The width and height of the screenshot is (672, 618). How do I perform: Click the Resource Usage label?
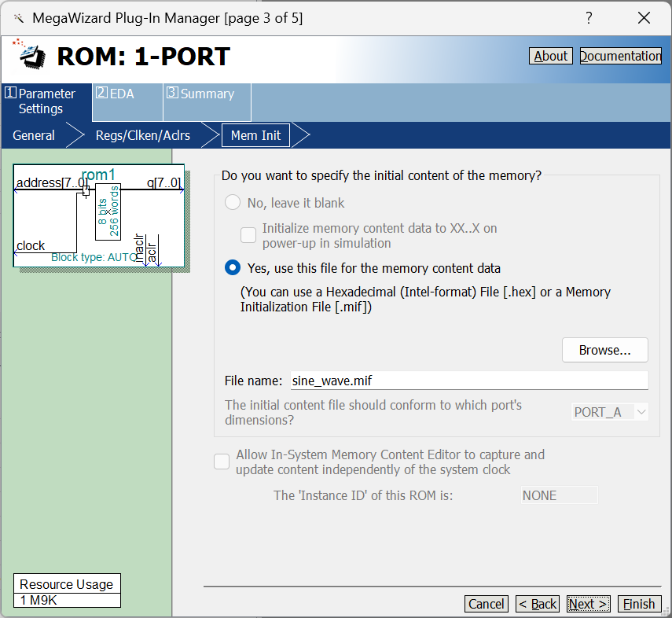(67, 584)
